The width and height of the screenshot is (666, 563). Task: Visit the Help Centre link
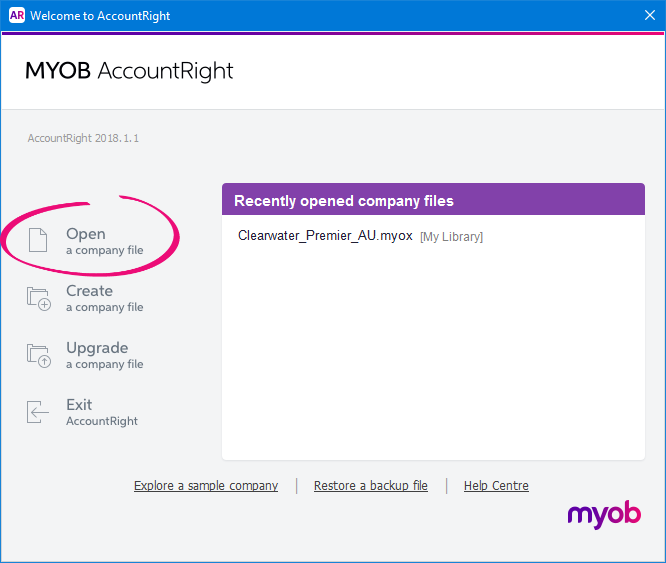[x=496, y=486]
